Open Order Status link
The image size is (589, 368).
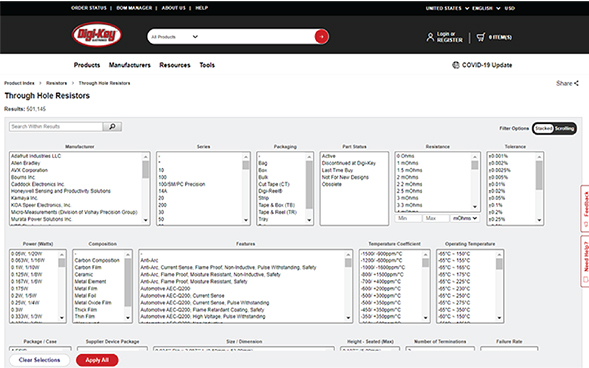point(89,8)
